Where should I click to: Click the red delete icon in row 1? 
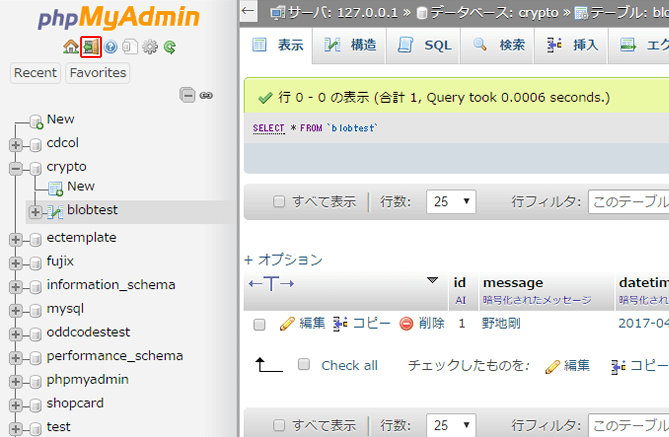click(x=407, y=323)
